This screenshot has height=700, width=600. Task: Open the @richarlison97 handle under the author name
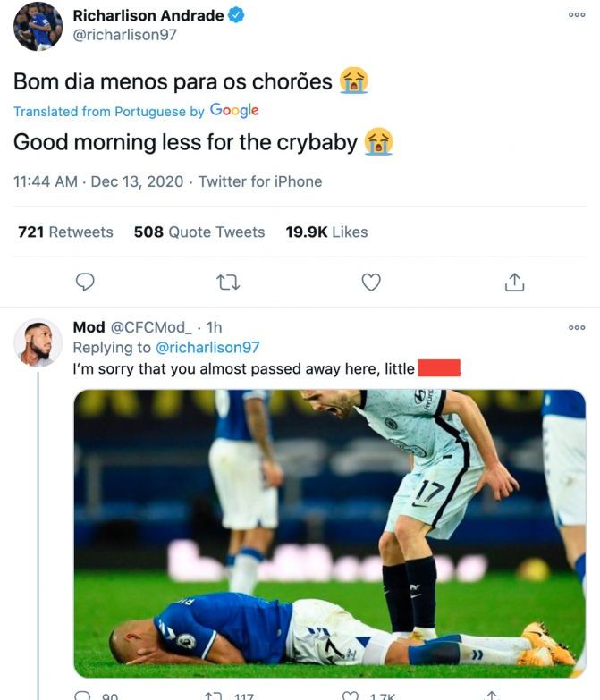pos(124,35)
